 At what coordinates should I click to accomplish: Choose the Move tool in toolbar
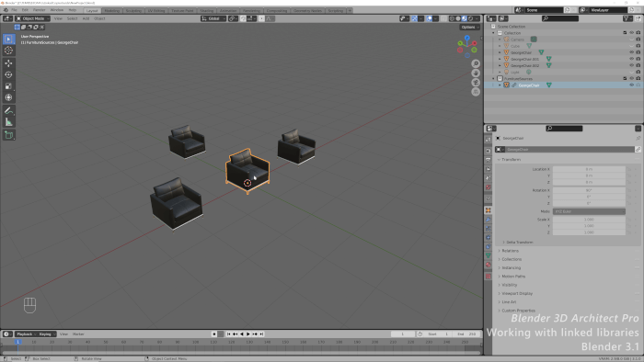click(8, 63)
